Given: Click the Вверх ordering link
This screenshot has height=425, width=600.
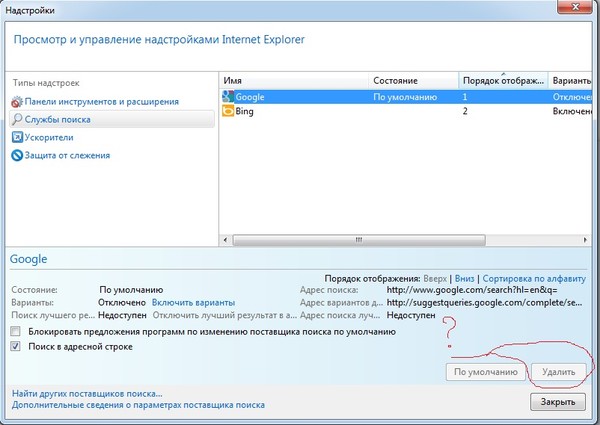Looking at the screenshot, I should 435,278.
